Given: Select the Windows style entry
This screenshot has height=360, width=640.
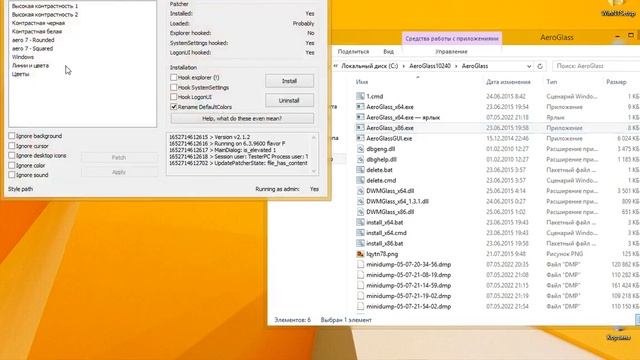Looking at the screenshot, I should [23, 57].
